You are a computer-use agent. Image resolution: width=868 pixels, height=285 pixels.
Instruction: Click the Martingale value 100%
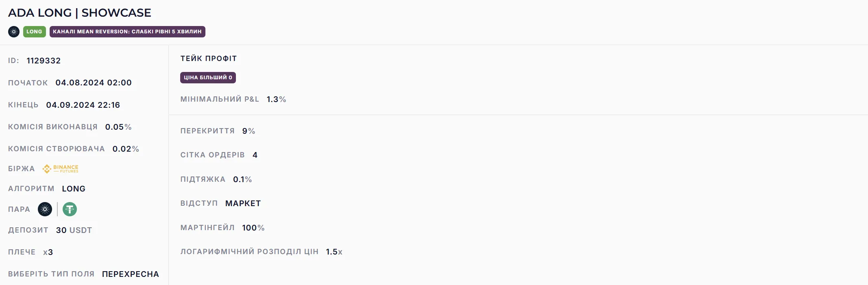click(x=253, y=228)
